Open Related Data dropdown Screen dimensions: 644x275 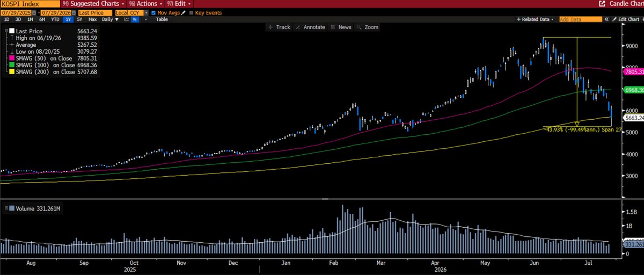click(535, 19)
